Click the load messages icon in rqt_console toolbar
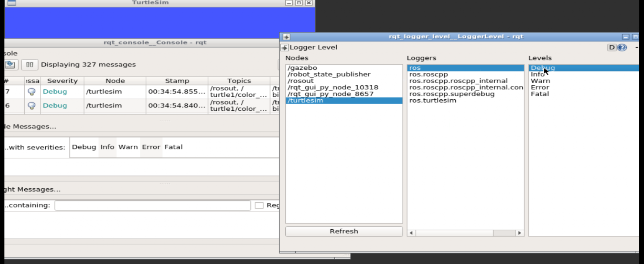Screen dimensions: 644x264 10,65
